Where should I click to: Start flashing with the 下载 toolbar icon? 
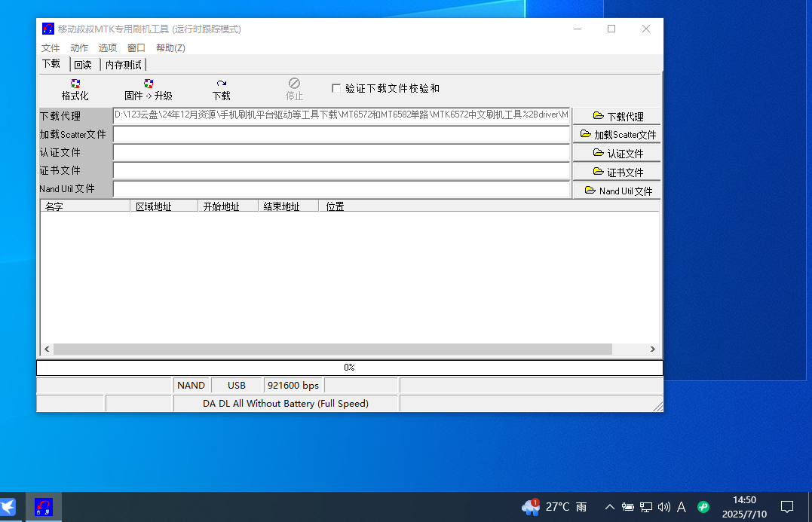coord(221,90)
